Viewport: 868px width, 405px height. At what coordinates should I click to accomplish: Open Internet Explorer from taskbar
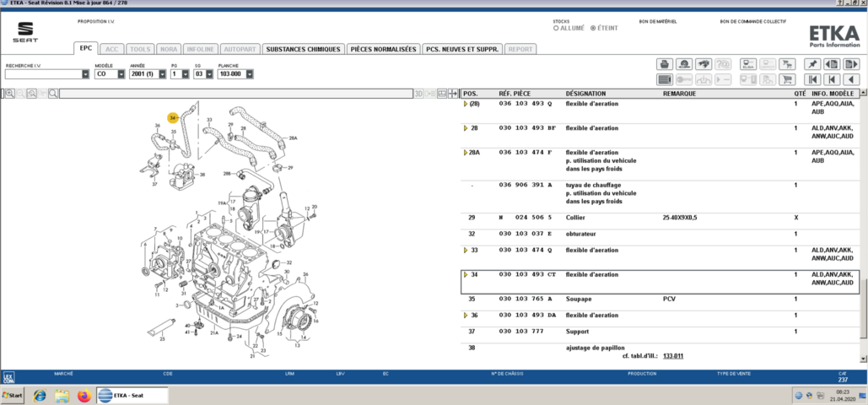(x=40, y=396)
